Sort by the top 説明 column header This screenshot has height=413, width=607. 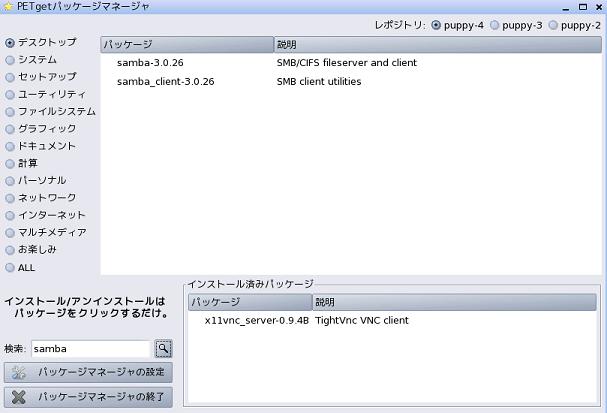coord(438,45)
